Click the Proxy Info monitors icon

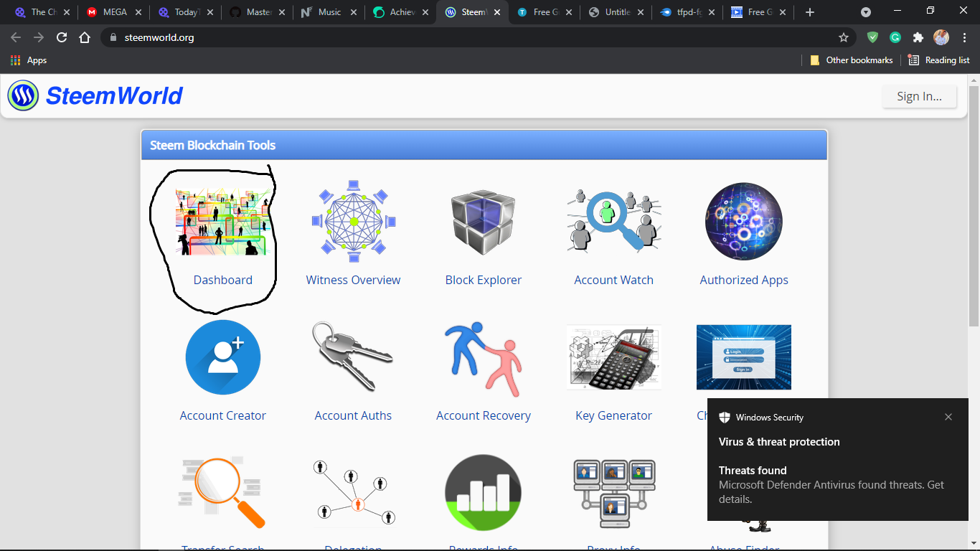(614, 494)
